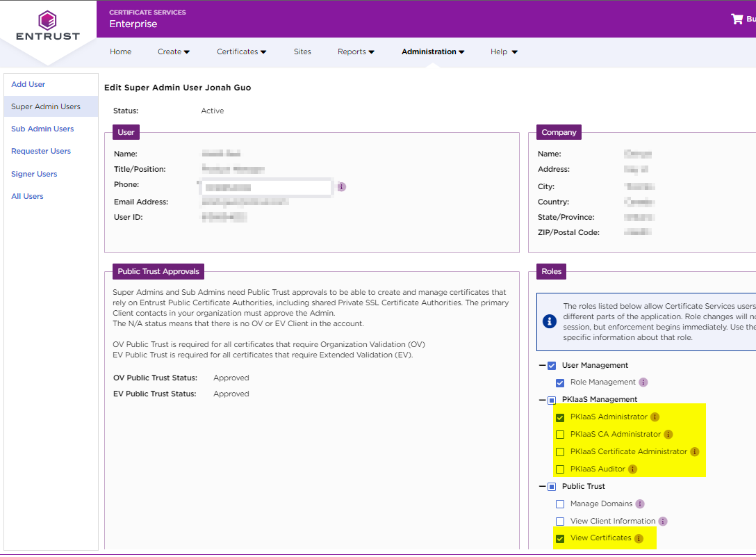Click info icon beside Phone field

342,187
